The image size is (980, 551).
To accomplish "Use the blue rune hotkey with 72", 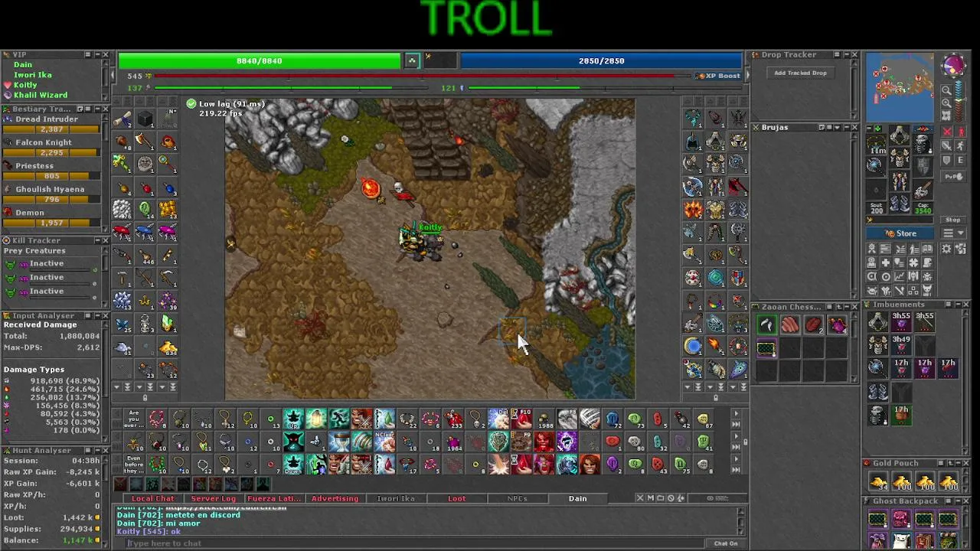I will click(612, 419).
